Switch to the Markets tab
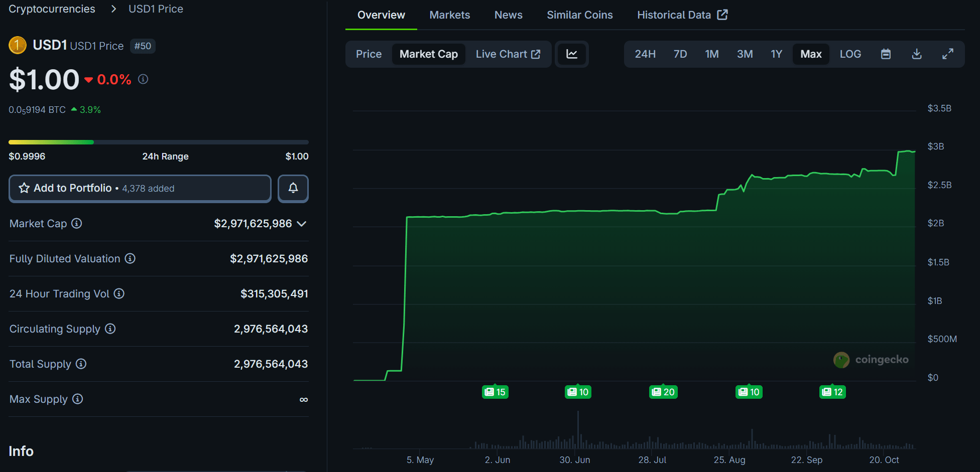This screenshot has height=472, width=980. tap(449, 15)
